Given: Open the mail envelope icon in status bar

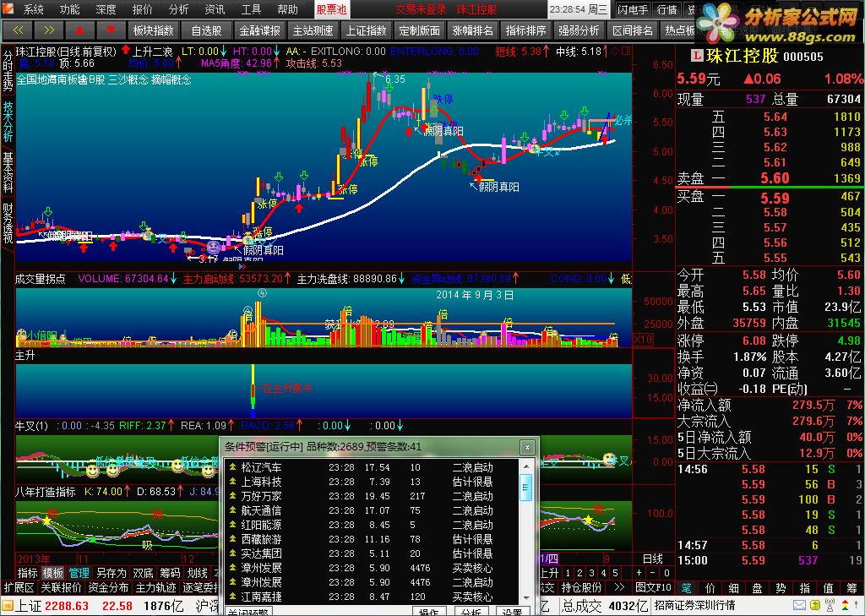Looking at the screenshot, I should [x=799, y=606].
